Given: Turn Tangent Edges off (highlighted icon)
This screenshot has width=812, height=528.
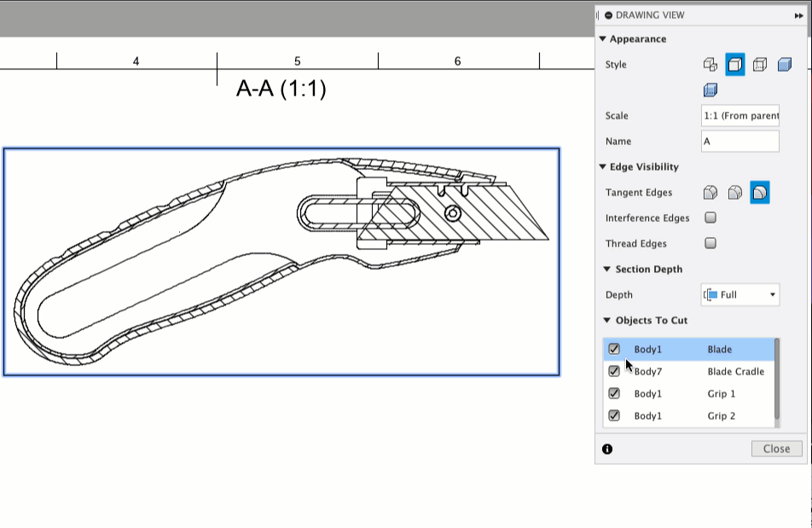Looking at the screenshot, I should tap(760, 193).
